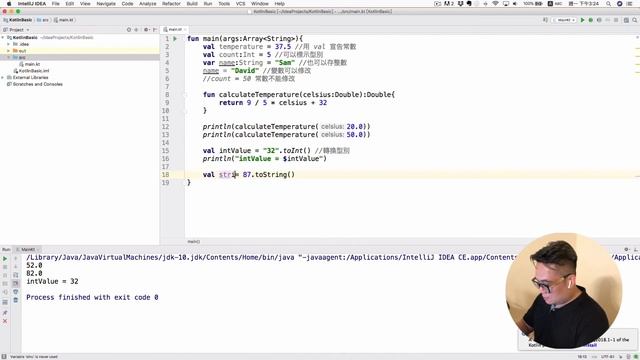Run the program with the green play button
Viewport: 640px width, 360px height.
click(x=582, y=20)
